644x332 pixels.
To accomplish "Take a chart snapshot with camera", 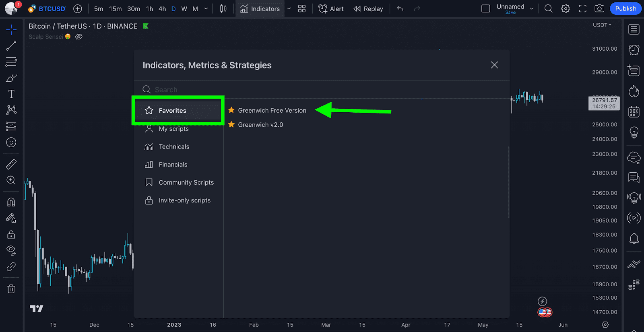I will pos(599,8).
